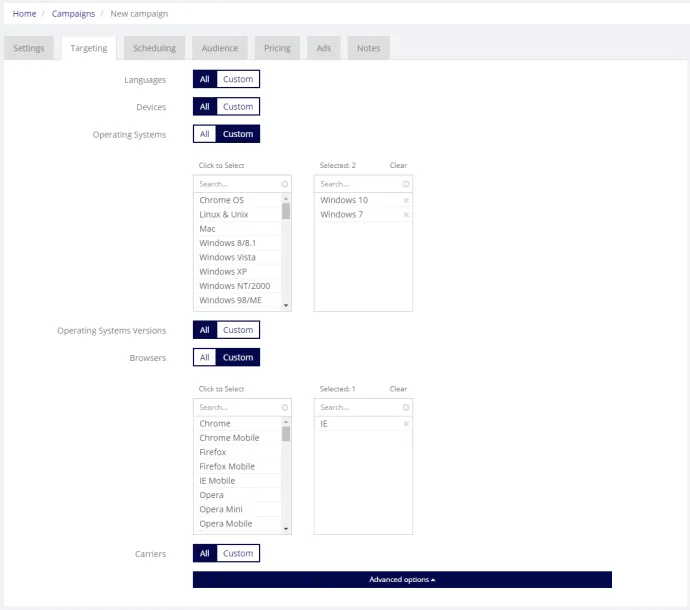Viewport: 690px width, 610px height.
Task: Clear the selected browsers search field icon
Action: [x=406, y=408]
